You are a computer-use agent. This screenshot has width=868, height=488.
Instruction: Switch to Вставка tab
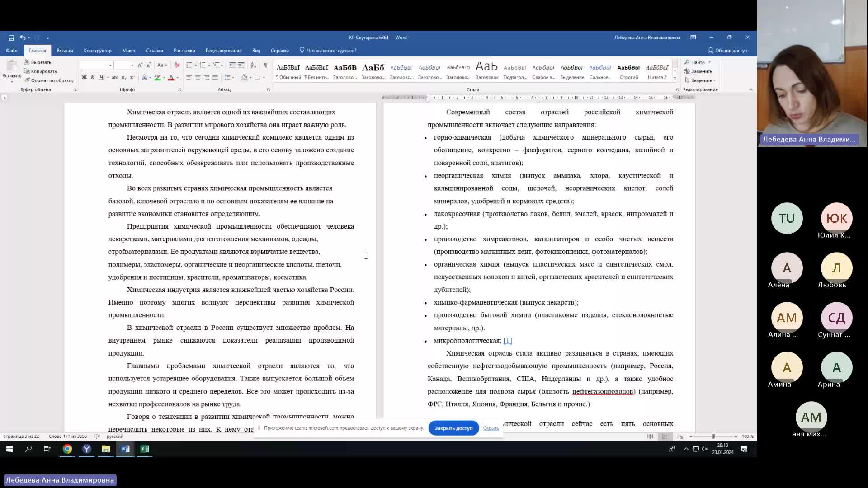(65, 51)
